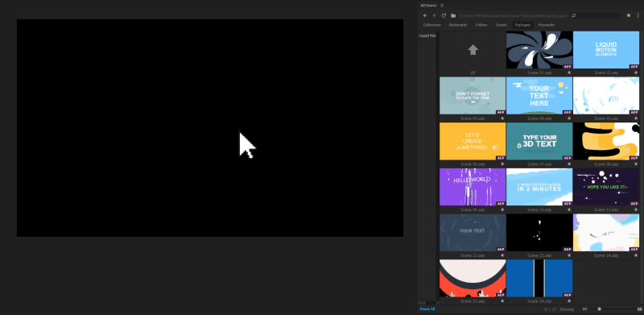
Task: Open the AEViewer panel hamburger menu
Action: 442,6
